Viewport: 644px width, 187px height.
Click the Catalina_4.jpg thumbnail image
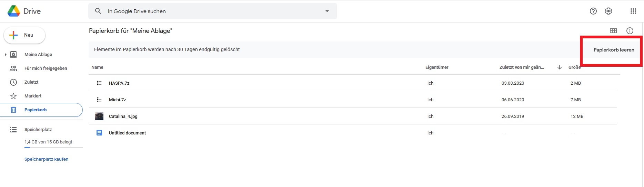point(99,116)
